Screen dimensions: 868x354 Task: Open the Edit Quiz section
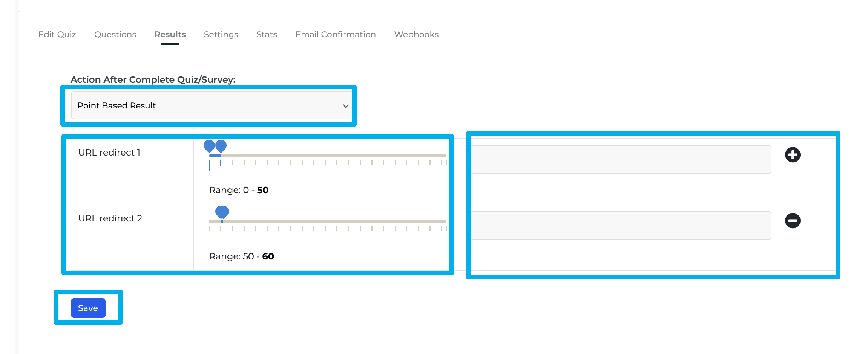(57, 34)
